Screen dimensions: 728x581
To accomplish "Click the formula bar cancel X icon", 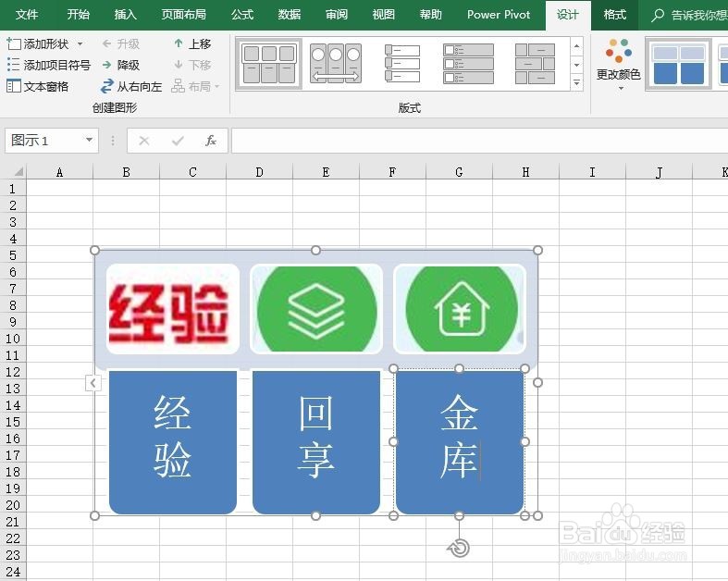I will (144, 141).
